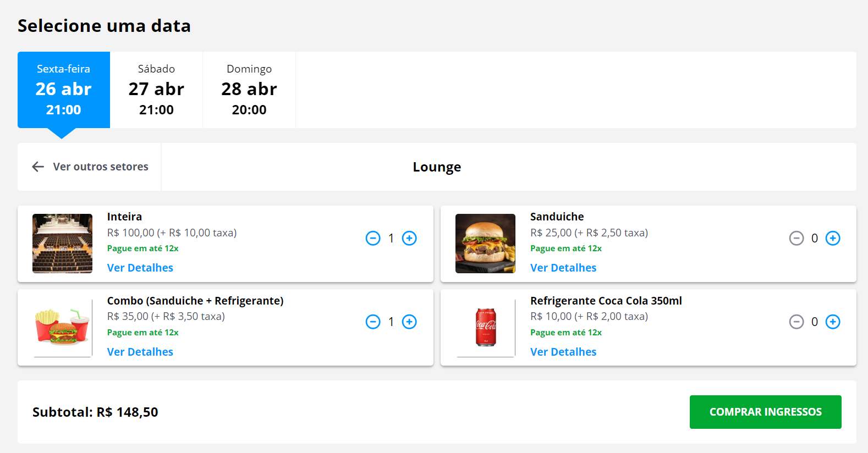Decrease Inteira ticket quantity with minus icon
This screenshot has width=868, height=453.
pyautogui.click(x=373, y=238)
